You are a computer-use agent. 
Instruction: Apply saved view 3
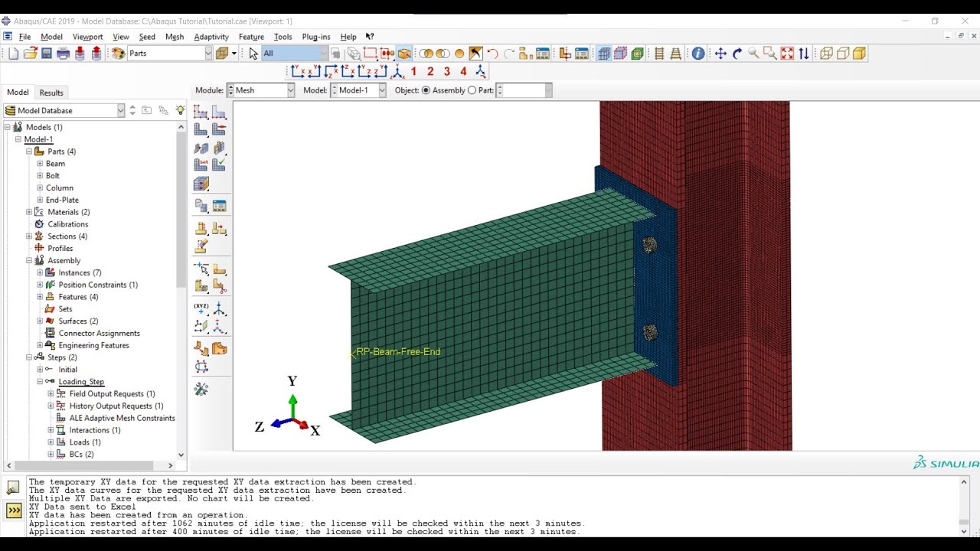pos(447,71)
